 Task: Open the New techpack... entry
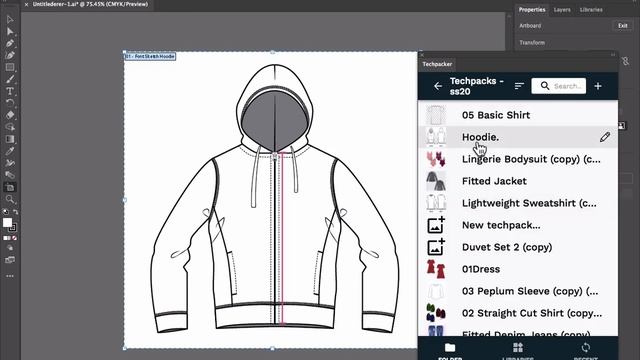point(518,225)
